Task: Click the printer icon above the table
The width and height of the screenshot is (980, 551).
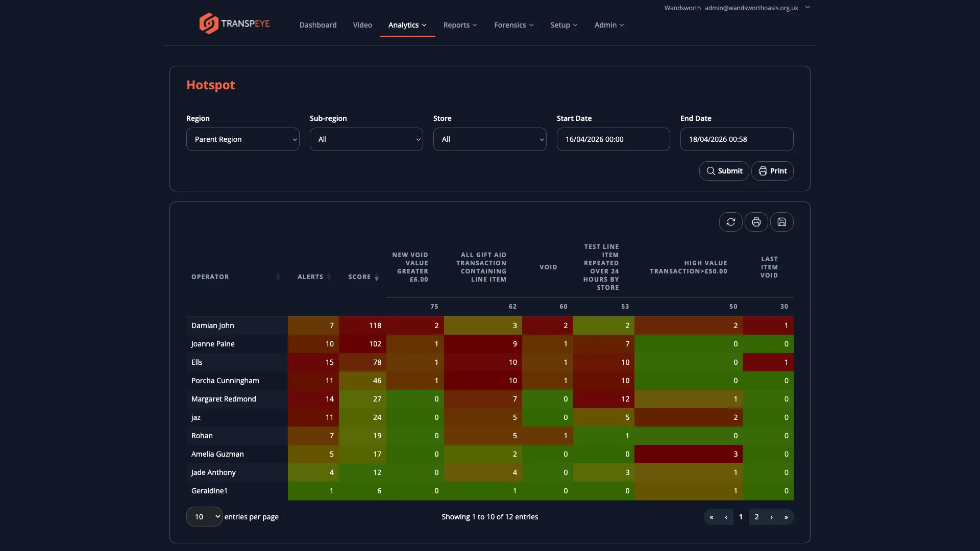Action: pyautogui.click(x=756, y=222)
